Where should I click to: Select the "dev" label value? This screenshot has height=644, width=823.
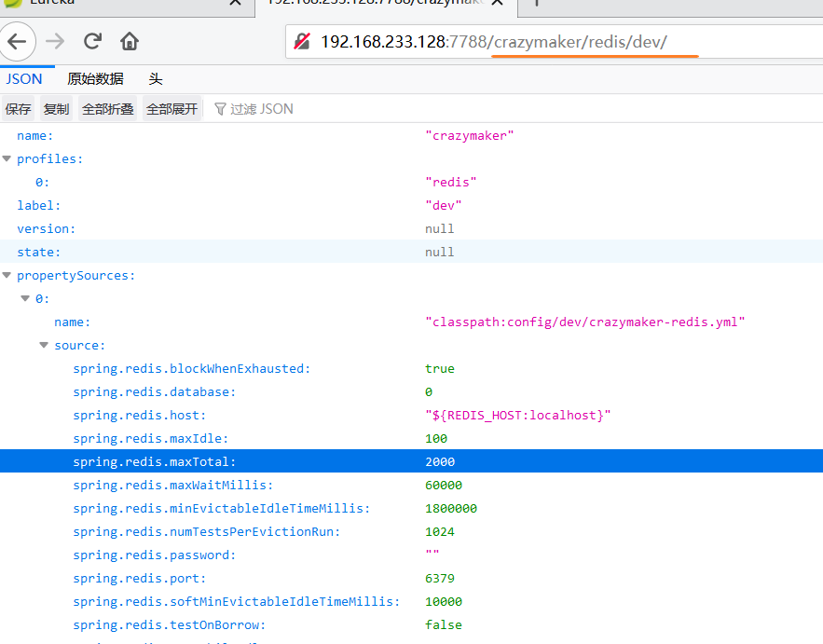click(x=444, y=205)
